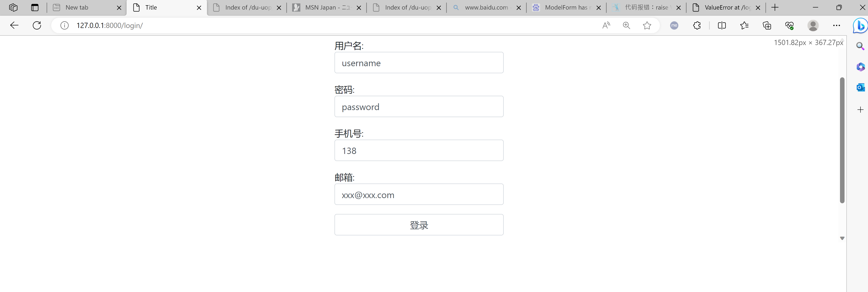Focus the username input field

pyautogui.click(x=419, y=63)
